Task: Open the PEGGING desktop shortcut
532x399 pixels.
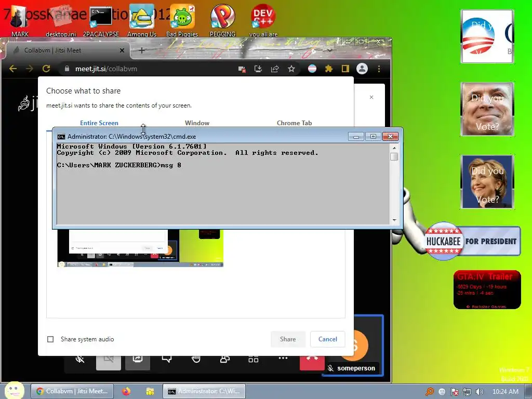Action: pos(222,20)
